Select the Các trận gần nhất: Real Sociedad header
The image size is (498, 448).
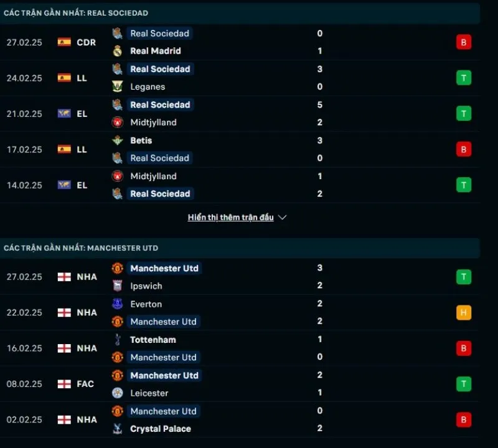tap(76, 13)
